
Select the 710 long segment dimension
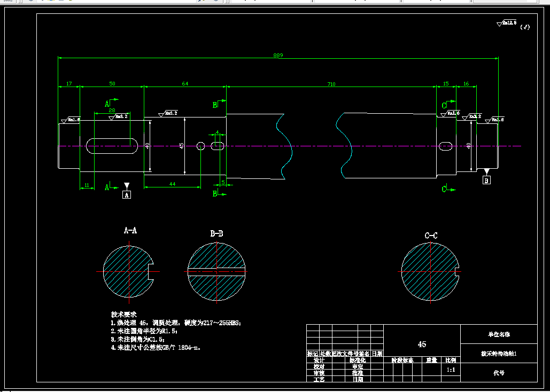(x=331, y=84)
